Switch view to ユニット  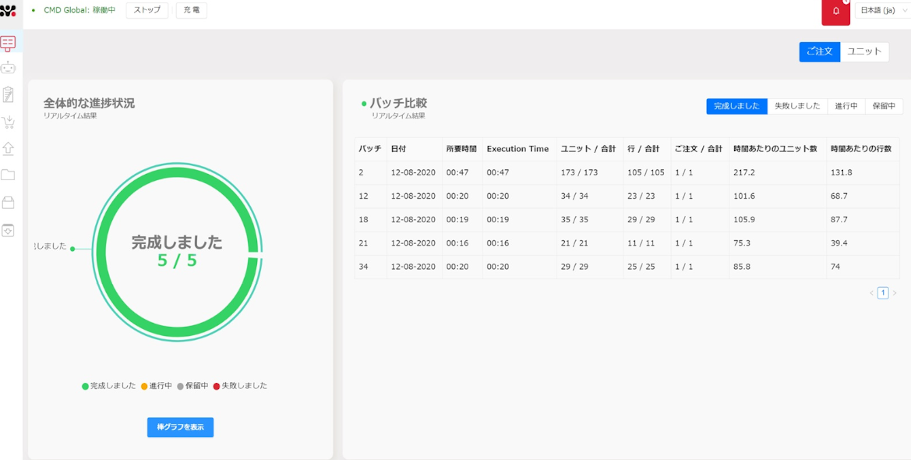click(x=864, y=51)
